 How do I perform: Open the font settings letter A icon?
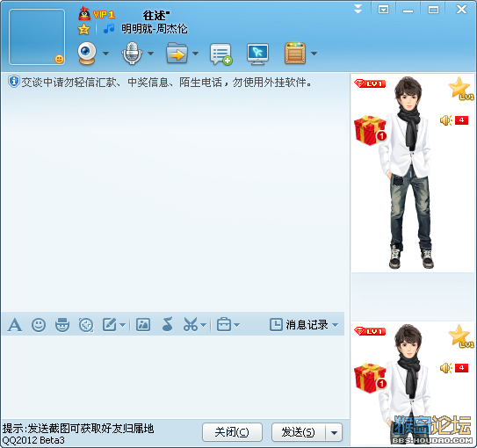click(15, 325)
